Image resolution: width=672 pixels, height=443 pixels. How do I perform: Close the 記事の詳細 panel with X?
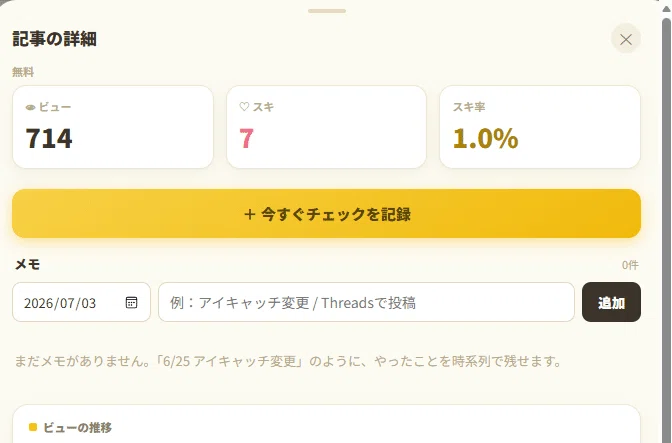(x=626, y=39)
